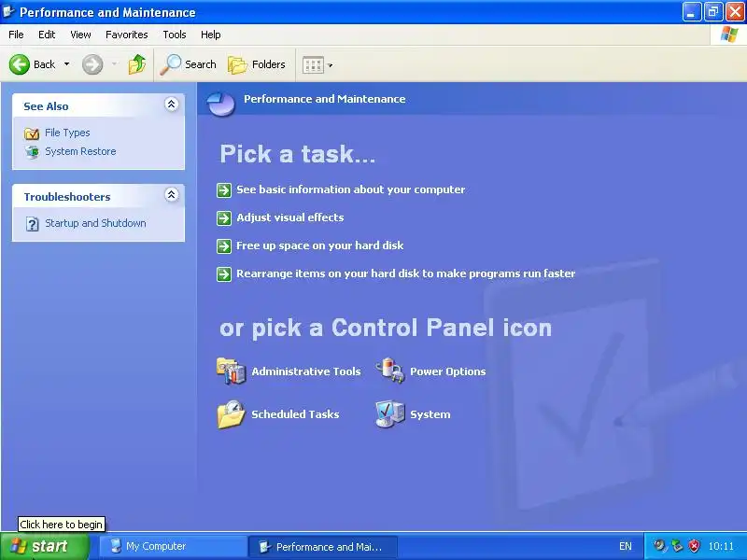Open the Help menu

211,35
